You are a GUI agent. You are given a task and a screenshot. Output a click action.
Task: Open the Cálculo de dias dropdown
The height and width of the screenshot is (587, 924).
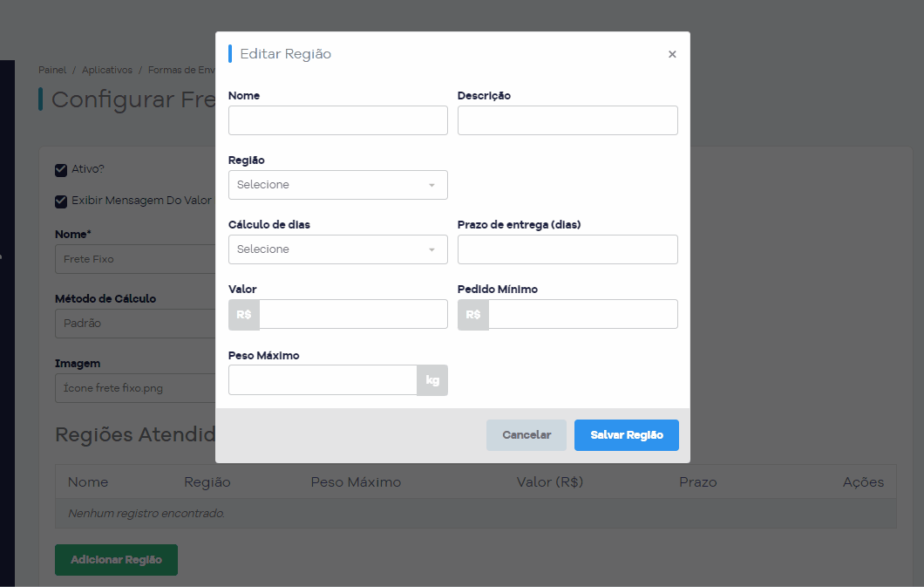point(337,249)
